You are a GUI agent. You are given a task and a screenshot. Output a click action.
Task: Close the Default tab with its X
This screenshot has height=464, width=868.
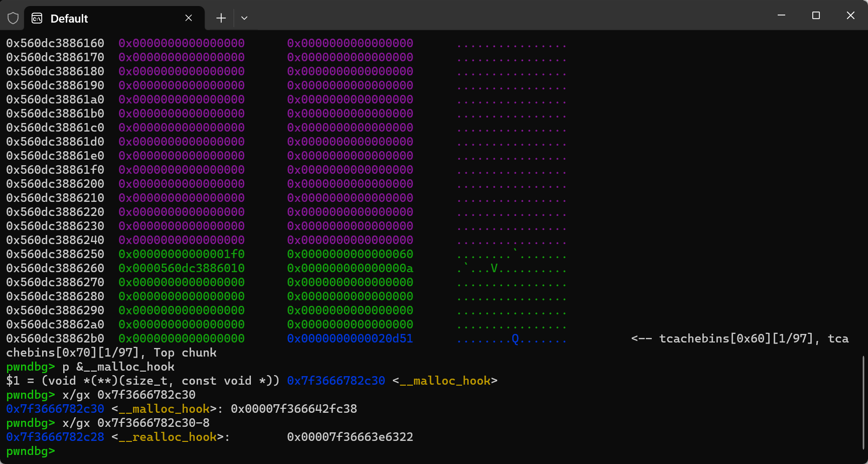(188, 18)
